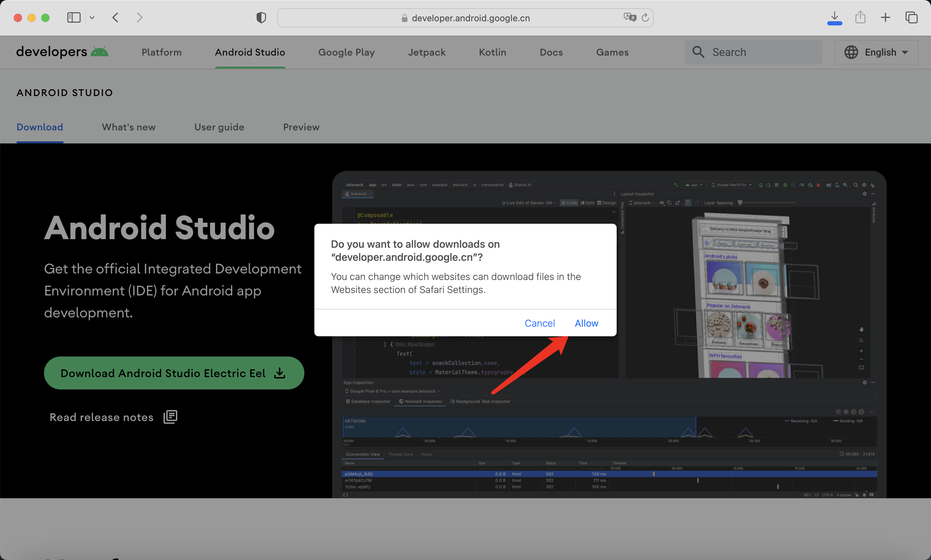The width and height of the screenshot is (931, 560).
Task: Cancel the download permission dialog
Action: pos(539,323)
